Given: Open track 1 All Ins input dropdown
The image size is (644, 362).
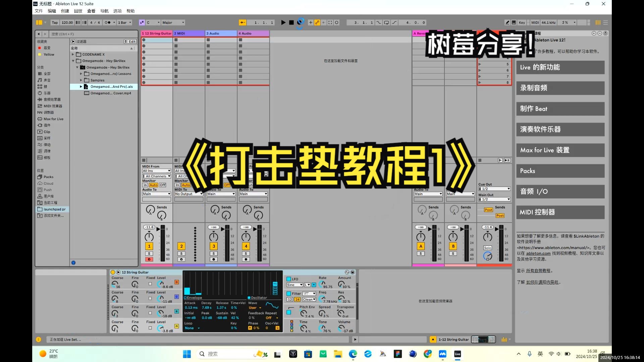Looking at the screenshot, I should click(x=156, y=171).
